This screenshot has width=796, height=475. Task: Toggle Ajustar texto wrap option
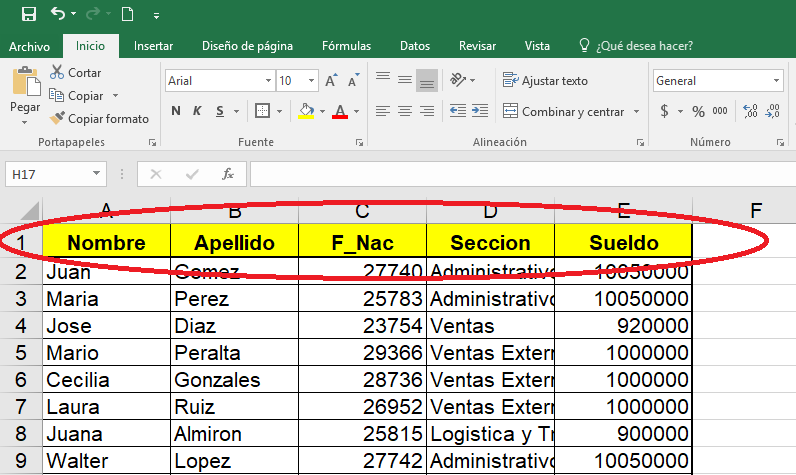click(545, 81)
